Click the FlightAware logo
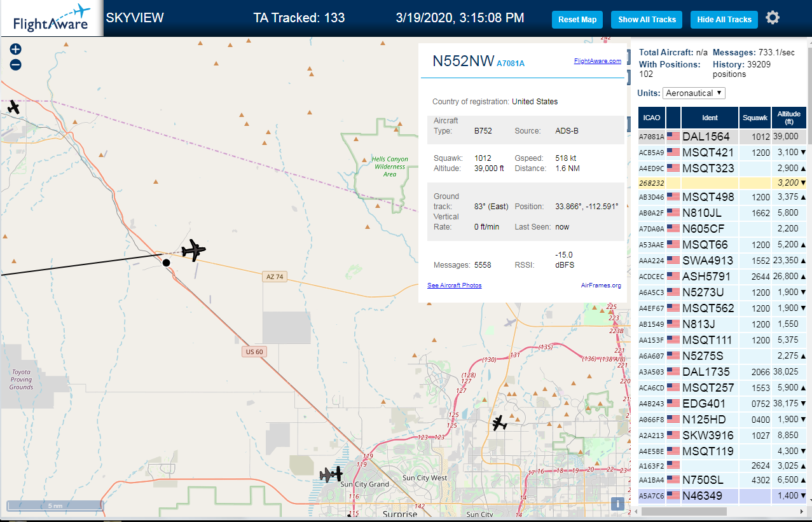Screen dimensions: 812x522 coord(52,18)
